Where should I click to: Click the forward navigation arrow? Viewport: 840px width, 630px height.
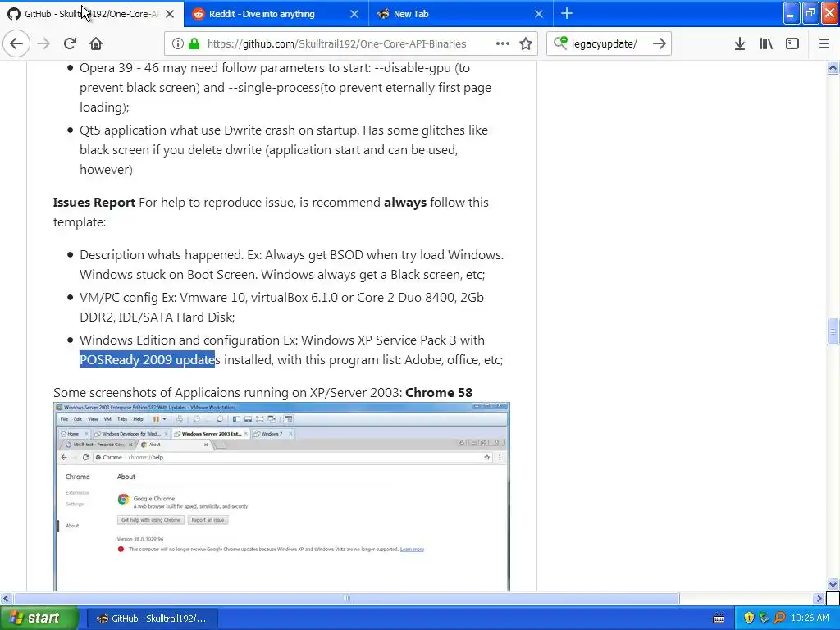tap(43, 43)
